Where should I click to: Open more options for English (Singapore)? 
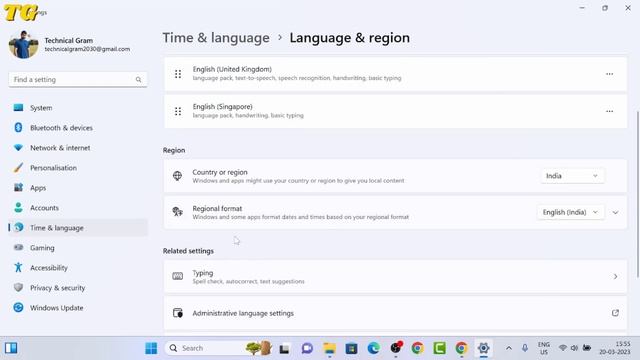click(609, 111)
